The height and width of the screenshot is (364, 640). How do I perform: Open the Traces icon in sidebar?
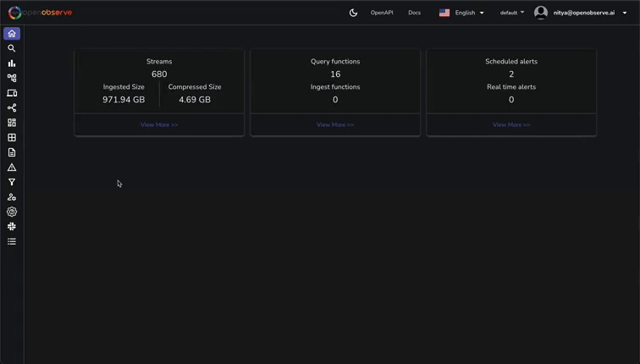click(12, 78)
